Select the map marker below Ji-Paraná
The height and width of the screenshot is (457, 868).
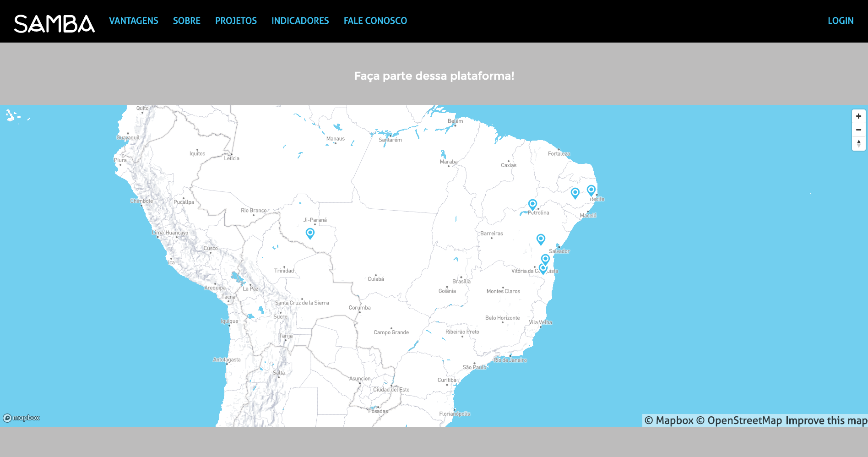[x=310, y=233]
